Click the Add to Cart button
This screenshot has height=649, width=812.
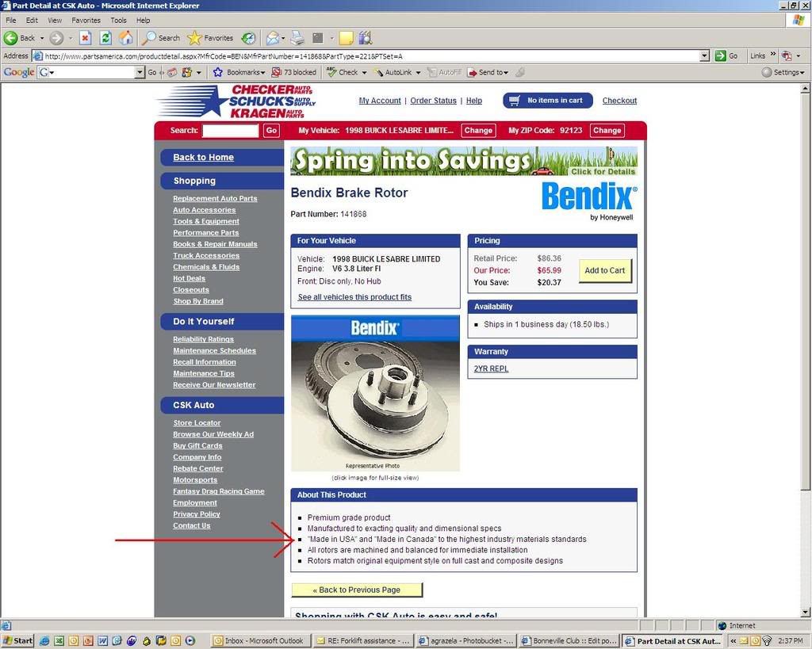pos(605,271)
